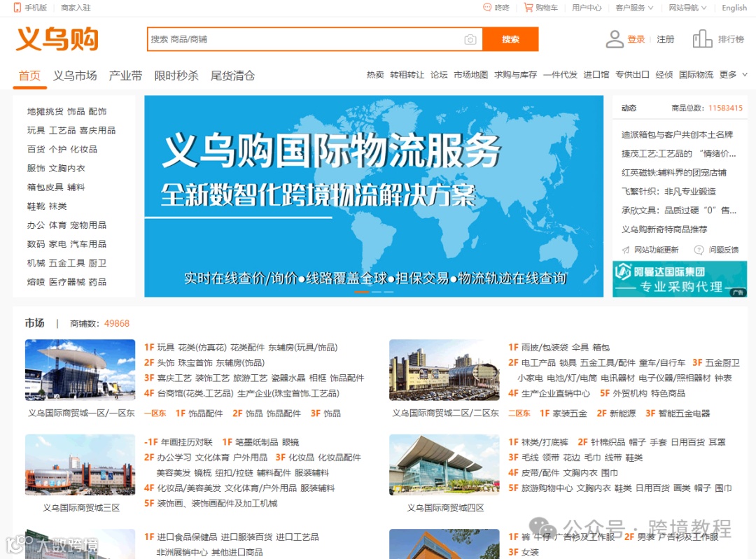Click 花类(仿真花) in district one 1F
Image resolution: width=756 pixels, height=559 pixels.
(x=202, y=348)
